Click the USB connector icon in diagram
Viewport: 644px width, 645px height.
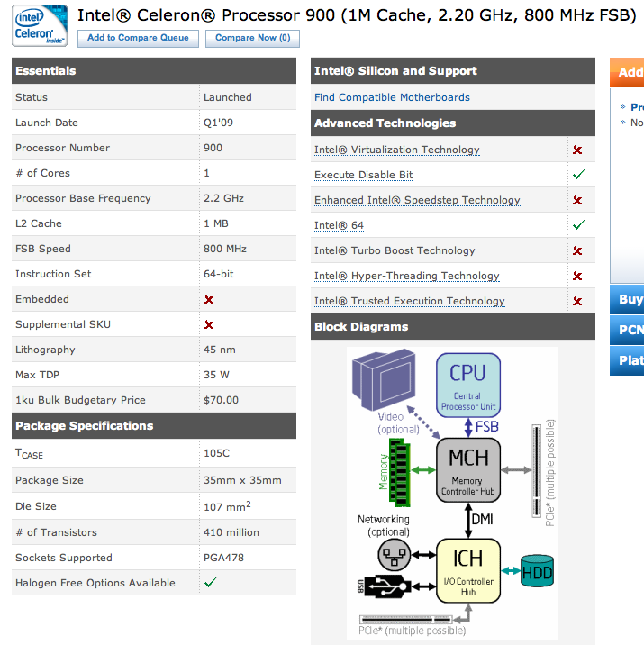388,586
